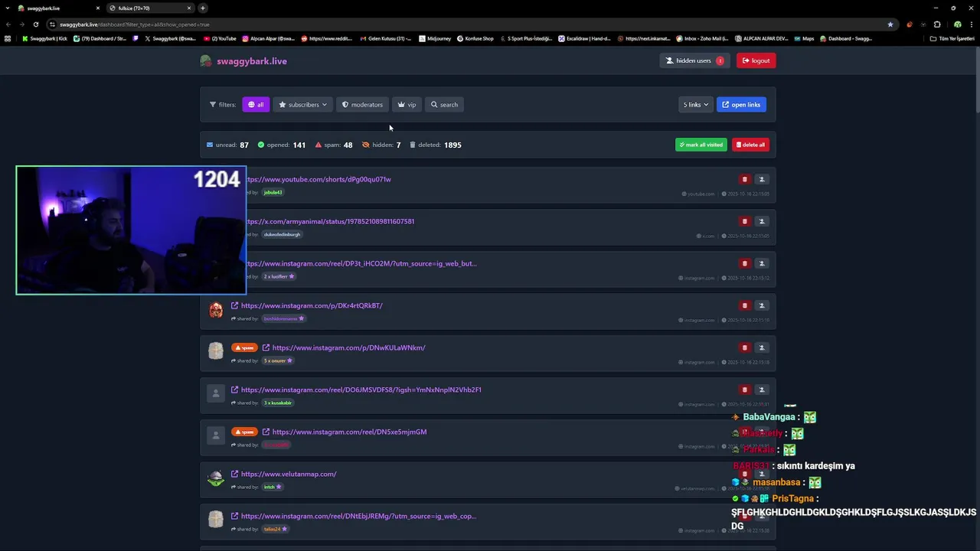
Task: Open the browser apps grid in bookmarks bar
Action: pyautogui.click(x=8, y=38)
